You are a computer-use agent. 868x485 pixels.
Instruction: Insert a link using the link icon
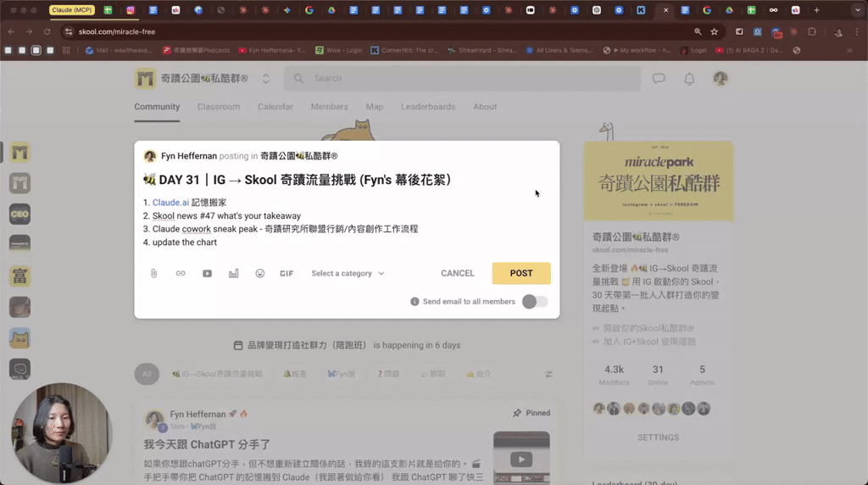click(181, 274)
